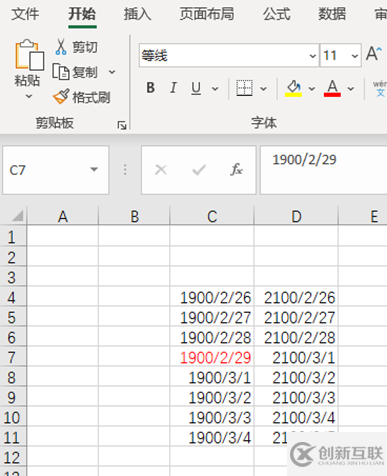Image resolution: width=387 pixels, height=476 pixels.
Task: Expand copy options dropdown arrow
Action: [x=112, y=72]
